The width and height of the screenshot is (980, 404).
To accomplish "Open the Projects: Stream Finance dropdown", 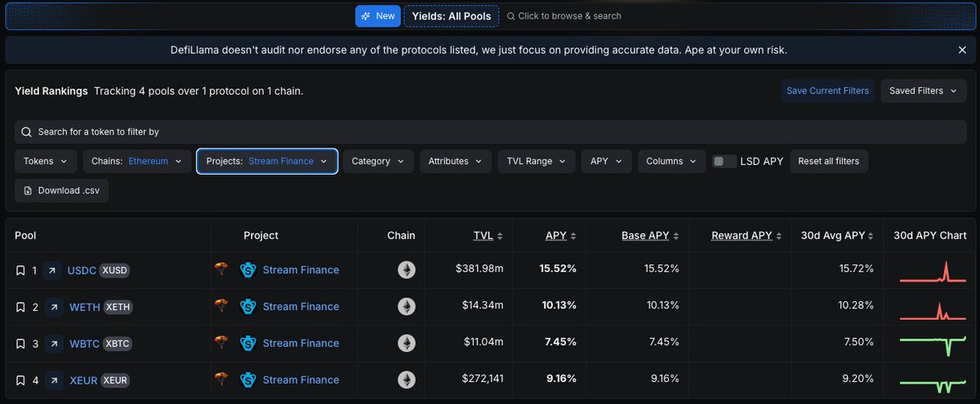I will click(x=267, y=162).
